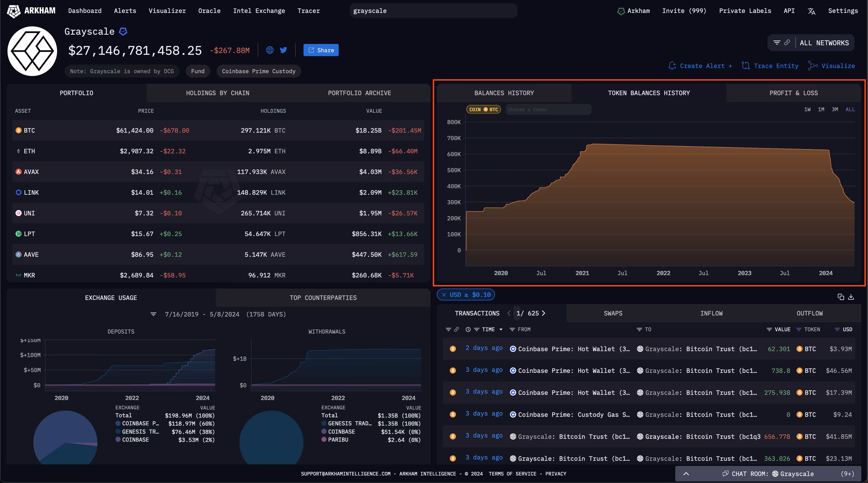Image resolution: width=868 pixels, height=483 pixels.
Task: Open Grayscale's website globe icon
Action: [x=269, y=50]
